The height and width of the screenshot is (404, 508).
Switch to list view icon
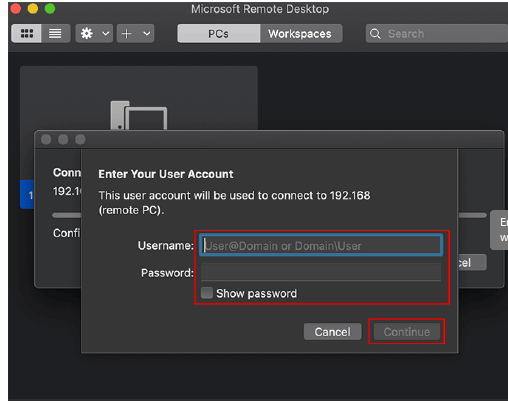(55, 33)
